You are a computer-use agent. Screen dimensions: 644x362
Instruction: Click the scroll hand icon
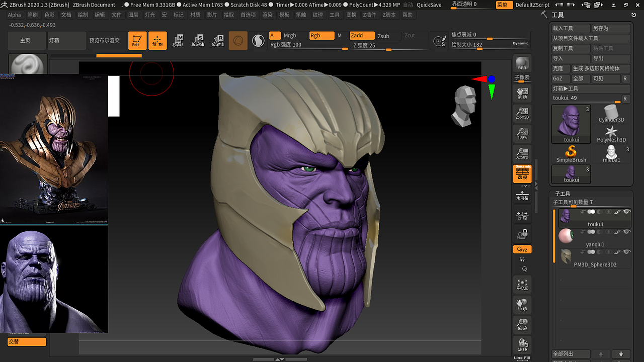point(522,93)
